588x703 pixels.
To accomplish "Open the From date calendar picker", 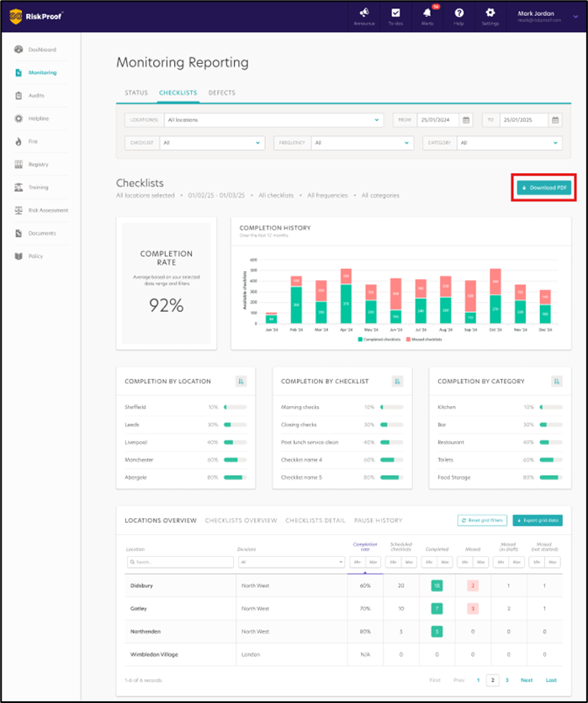I will 467,120.
